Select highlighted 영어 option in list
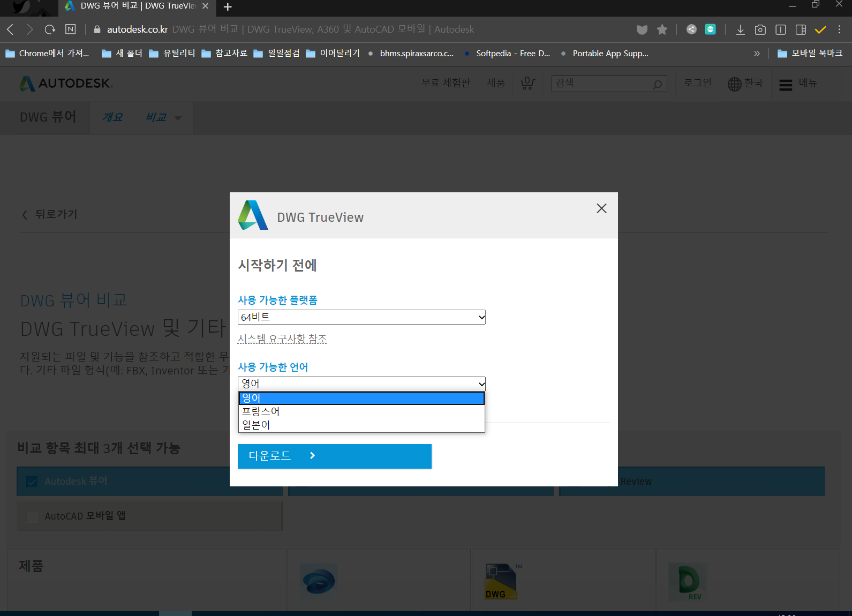Screen dimensions: 852x616 click(361, 398)
